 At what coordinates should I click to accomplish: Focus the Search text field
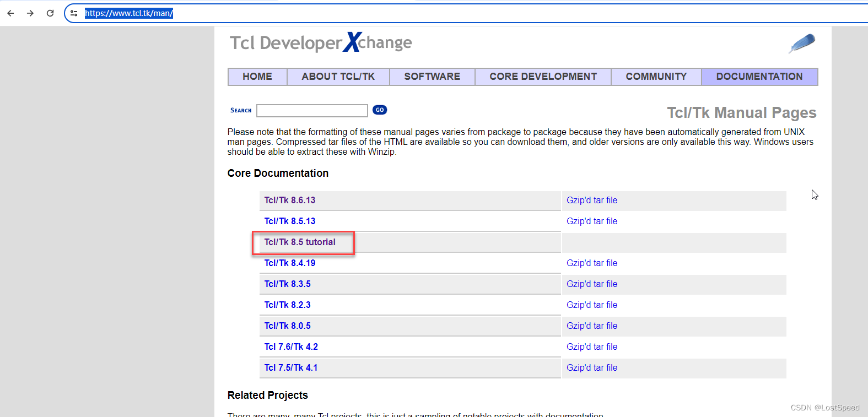click(312, 111)
